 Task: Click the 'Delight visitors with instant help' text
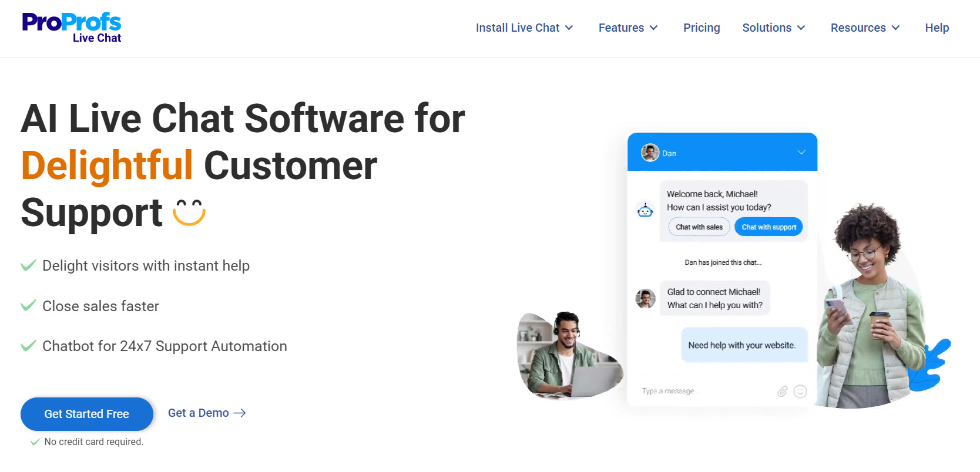(146, 266)
